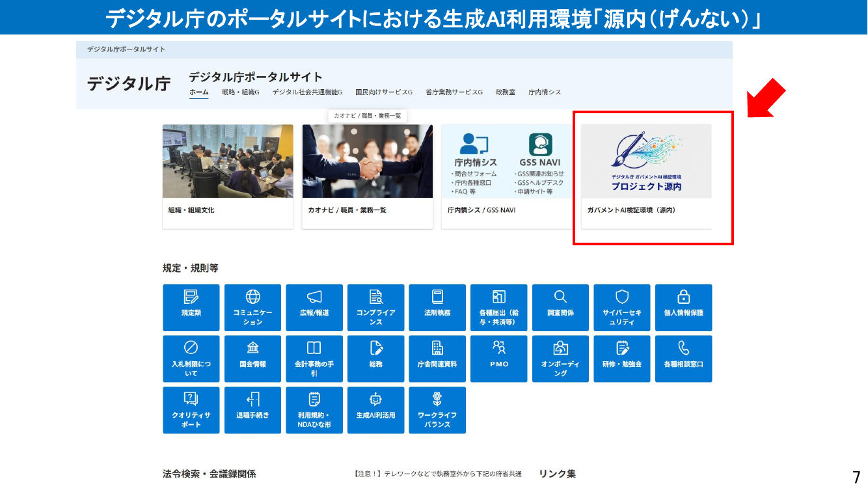Open the 生成AI利活用 robot tile
The height and width of the screenshot is (488, 868).
click(375, 410)
